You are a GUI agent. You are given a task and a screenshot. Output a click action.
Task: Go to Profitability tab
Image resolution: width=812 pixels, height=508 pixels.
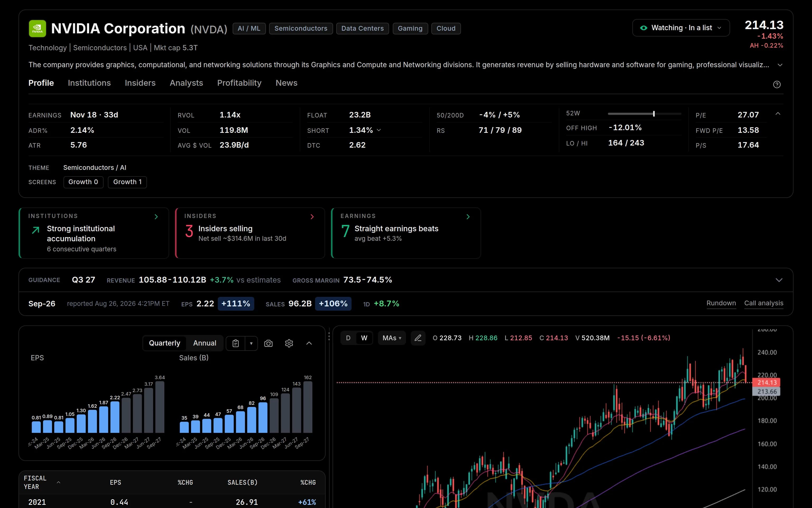pos(239,83)
